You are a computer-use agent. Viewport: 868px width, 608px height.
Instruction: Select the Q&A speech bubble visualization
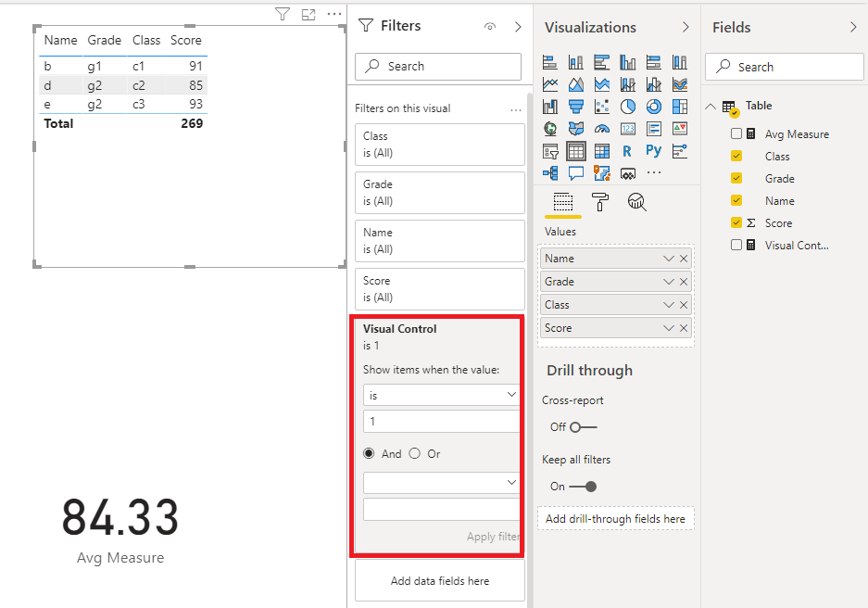575,172
